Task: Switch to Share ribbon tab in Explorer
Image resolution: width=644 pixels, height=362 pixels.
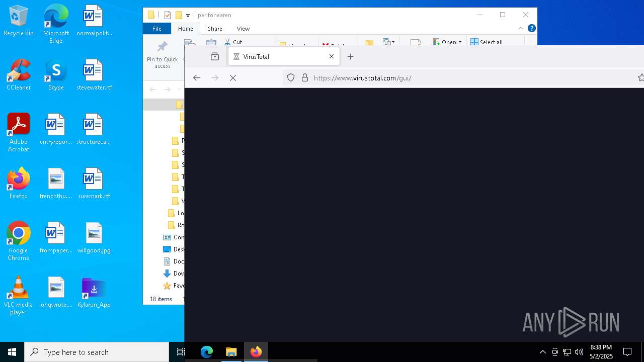Action: click(215, 29)
